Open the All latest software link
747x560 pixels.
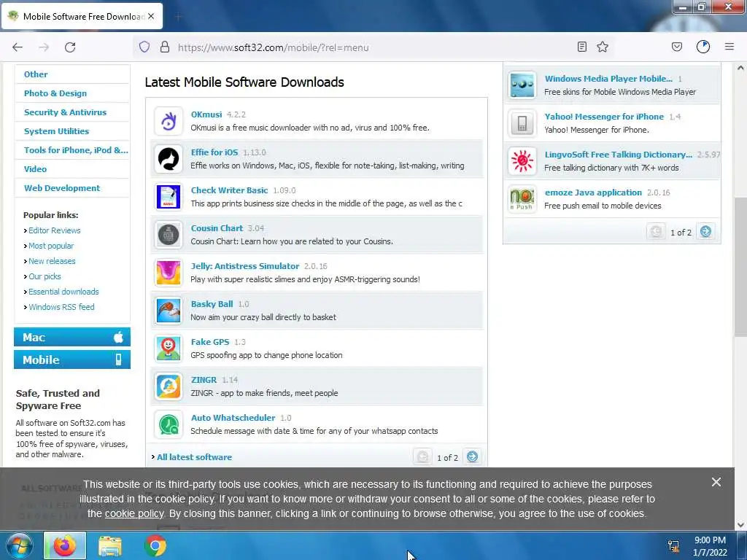pyautogui.click(x=194, y=457)
